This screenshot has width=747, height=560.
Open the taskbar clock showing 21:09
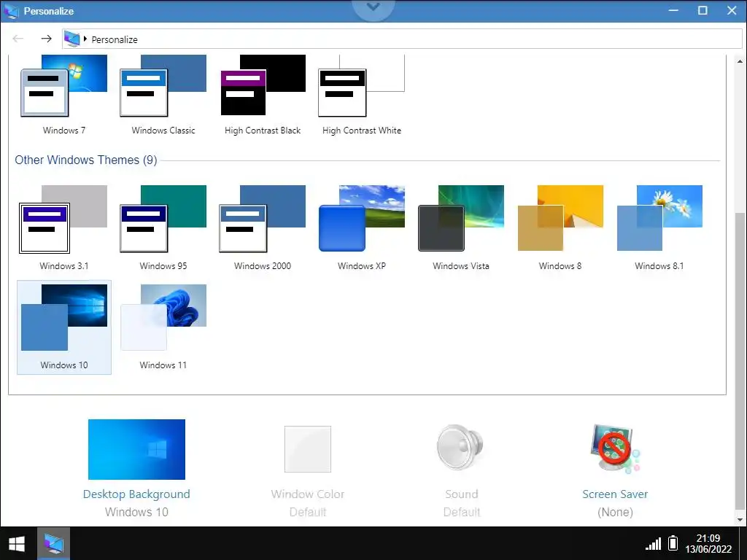point(708,544)
